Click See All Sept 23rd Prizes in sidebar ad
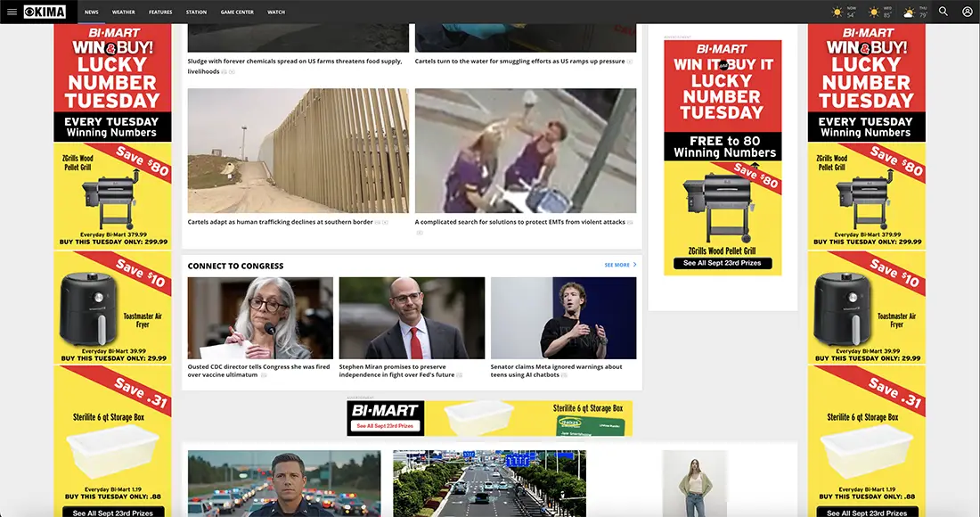This screenshot has width=980, height=517. pyautogui.click(x=723, y=263)
